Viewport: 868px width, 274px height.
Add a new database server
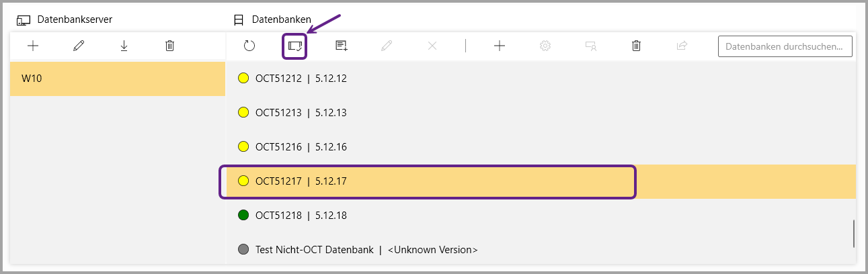[33, 46]
